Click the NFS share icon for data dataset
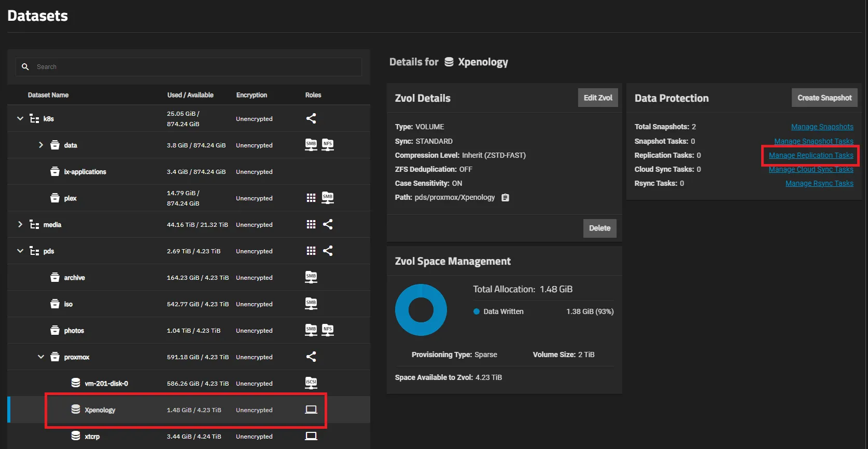Screen dimensions: 868x449 point(328,145)
